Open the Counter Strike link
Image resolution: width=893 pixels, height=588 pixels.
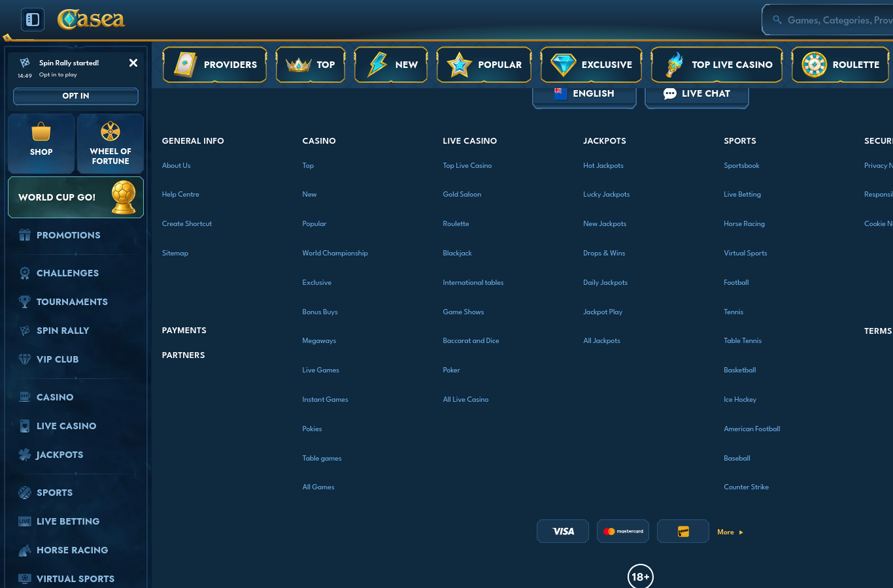pyautogui.click(x=746, y=487)
